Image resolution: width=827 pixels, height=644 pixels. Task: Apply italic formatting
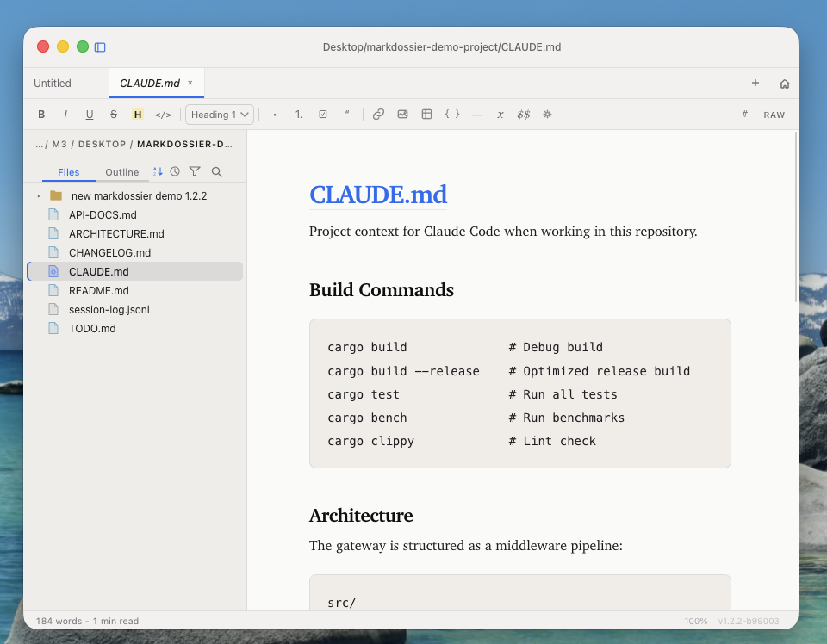[x=65, y=115]
